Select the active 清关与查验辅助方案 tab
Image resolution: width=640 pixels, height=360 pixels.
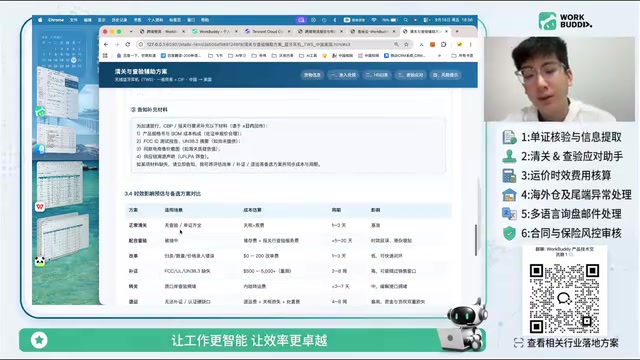(x=426, y=31)
